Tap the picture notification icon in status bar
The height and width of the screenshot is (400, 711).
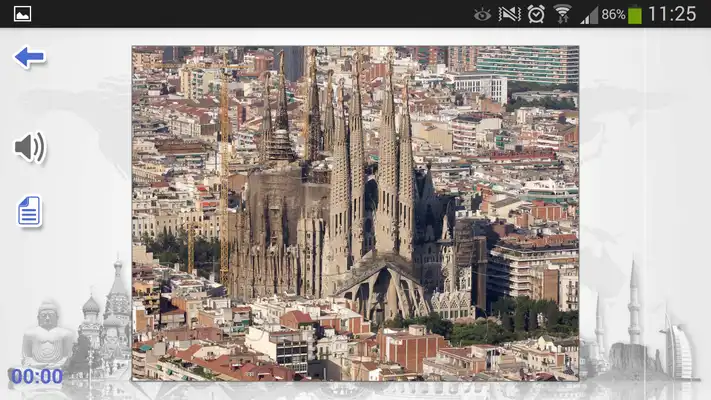22,14
